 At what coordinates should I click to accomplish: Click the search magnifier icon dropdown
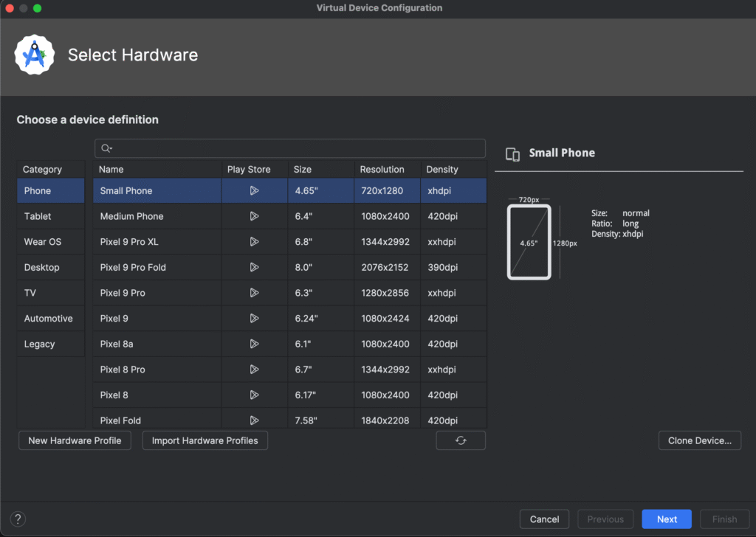pyautogui.click(x=107, y=148)
